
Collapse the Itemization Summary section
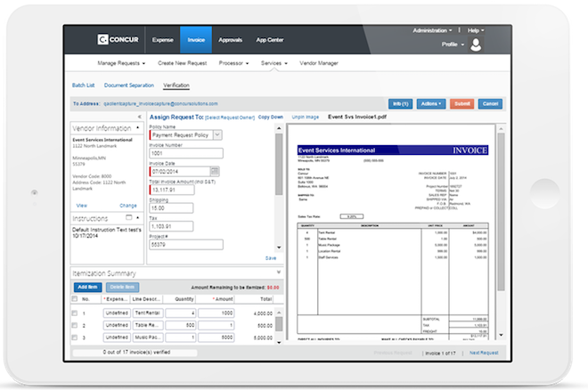pos(280,272)
